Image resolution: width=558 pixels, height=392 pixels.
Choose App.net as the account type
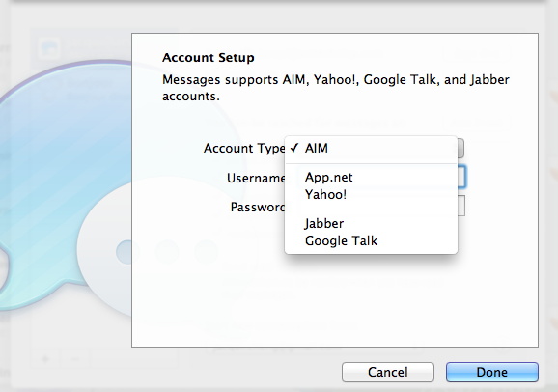371,177
